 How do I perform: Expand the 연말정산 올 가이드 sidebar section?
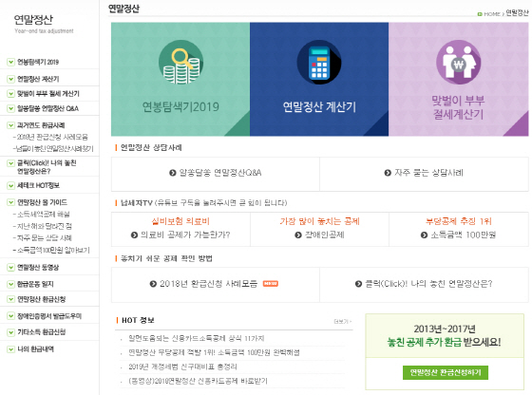pyautogui.click(x=10, y=202)
